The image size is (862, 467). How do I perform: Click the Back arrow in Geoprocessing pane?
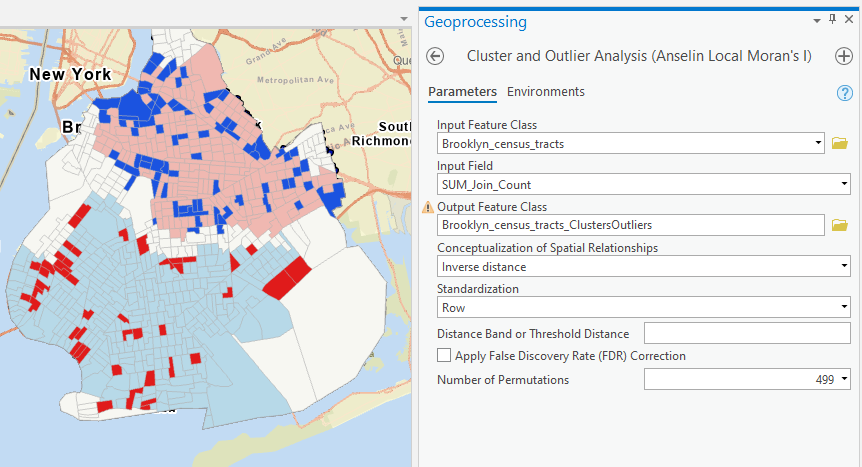click(x=435, y=56)
